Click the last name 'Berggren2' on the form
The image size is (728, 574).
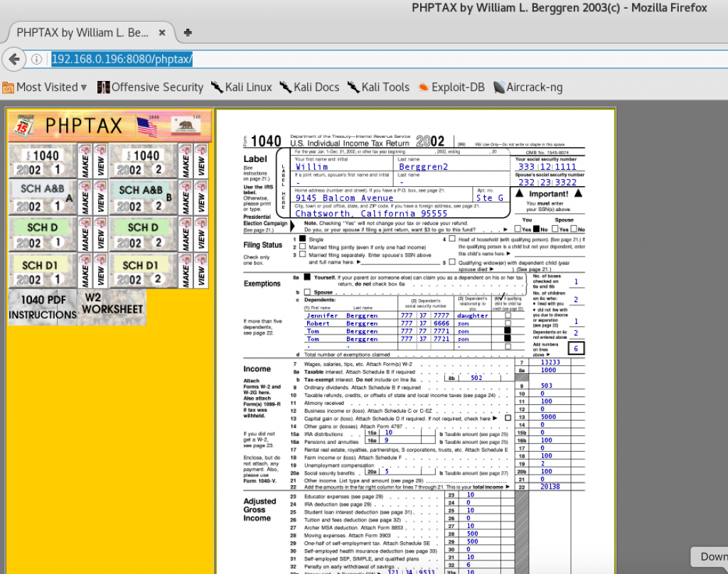[x=424, y=166]
